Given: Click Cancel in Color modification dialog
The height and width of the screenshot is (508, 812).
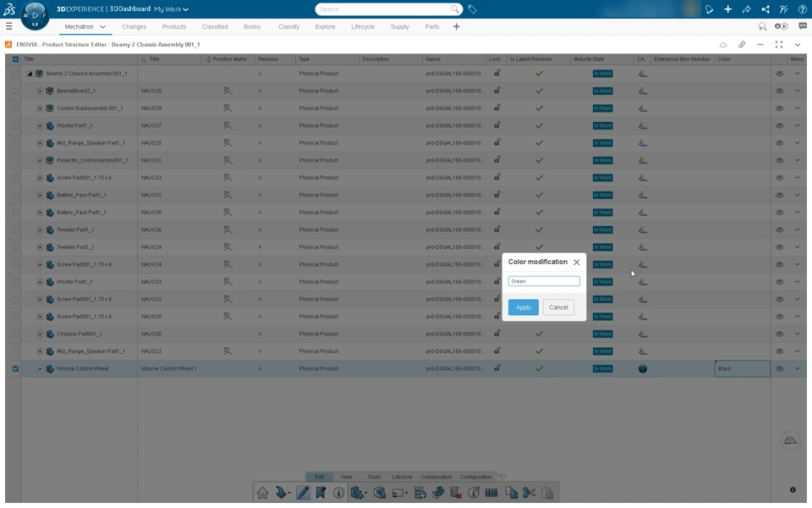Looking at the screenshot, I should (x=558, y=307).
